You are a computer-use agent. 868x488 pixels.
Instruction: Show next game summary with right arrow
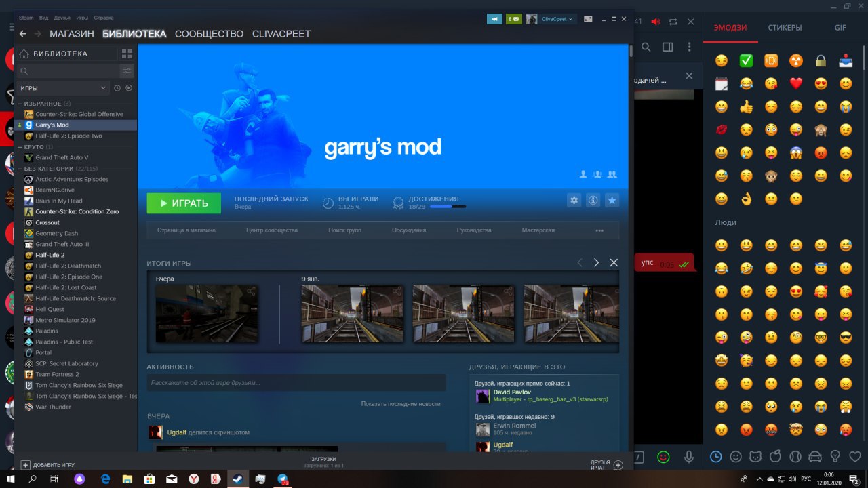point(596,262)
